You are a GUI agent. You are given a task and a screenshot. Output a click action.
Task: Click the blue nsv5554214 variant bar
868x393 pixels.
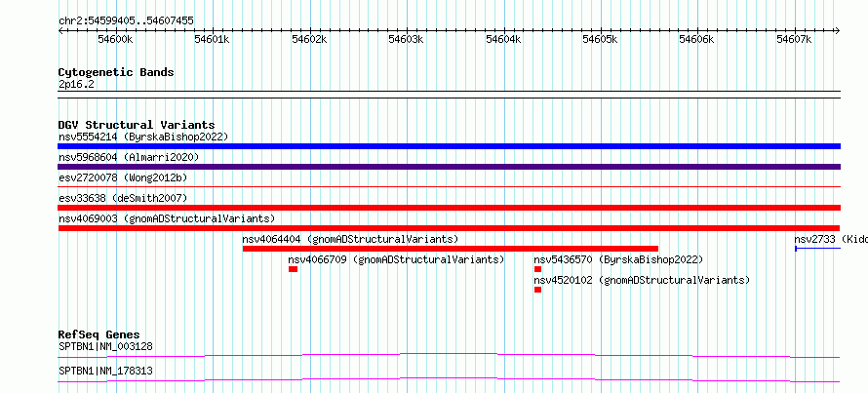click(x=449, y=146)
